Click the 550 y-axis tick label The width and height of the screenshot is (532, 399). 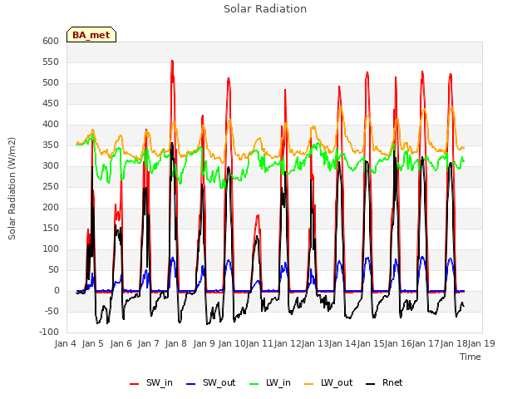point(51,62)
